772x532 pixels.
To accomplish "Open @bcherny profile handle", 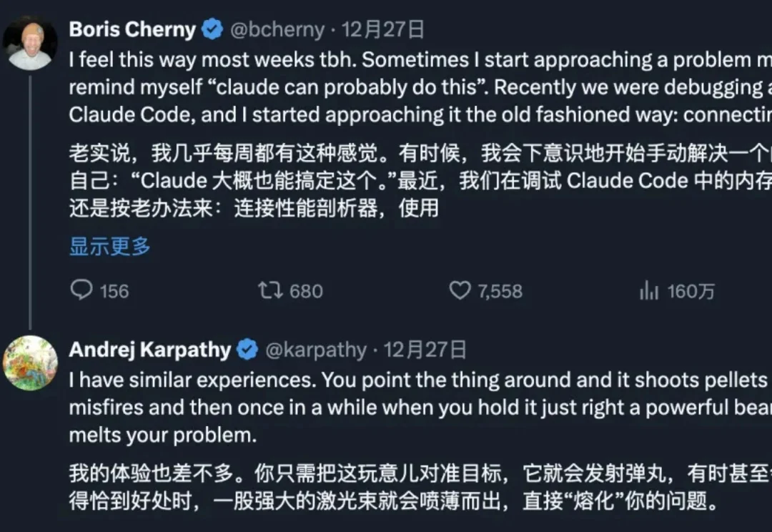I will 279,29.
